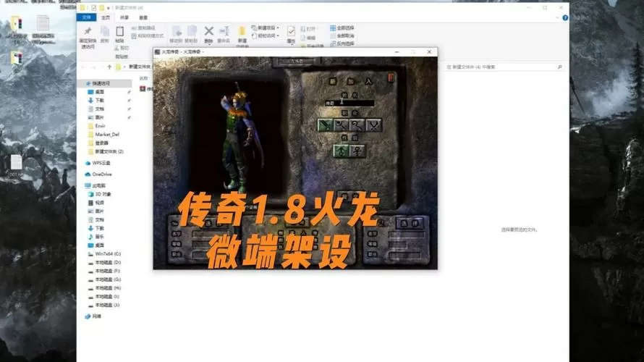
Task: Click the Explorer Back arrow
Action: (83, 67)
